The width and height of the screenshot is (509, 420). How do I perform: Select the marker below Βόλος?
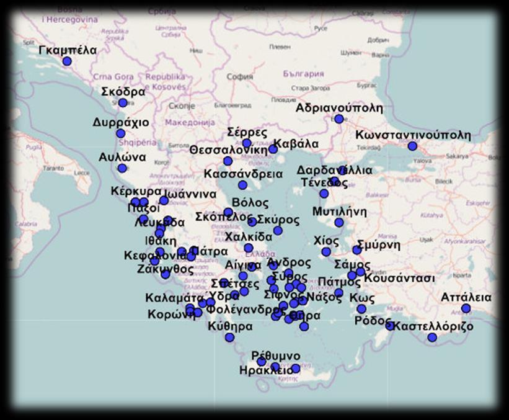(228, 213)
